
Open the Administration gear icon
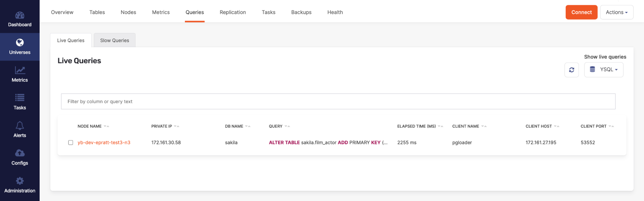[x=20, y=181]
